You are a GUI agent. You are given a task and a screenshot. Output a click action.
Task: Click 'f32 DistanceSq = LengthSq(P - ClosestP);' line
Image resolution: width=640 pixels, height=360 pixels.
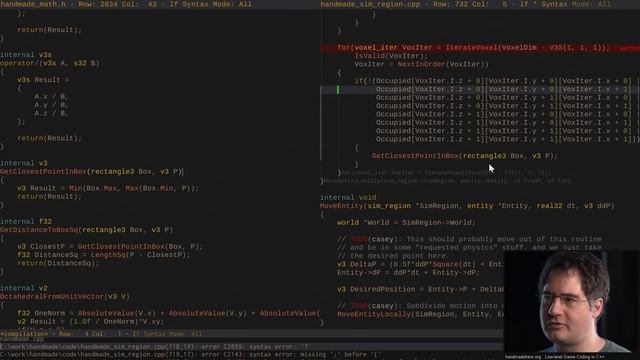point(104,255)
